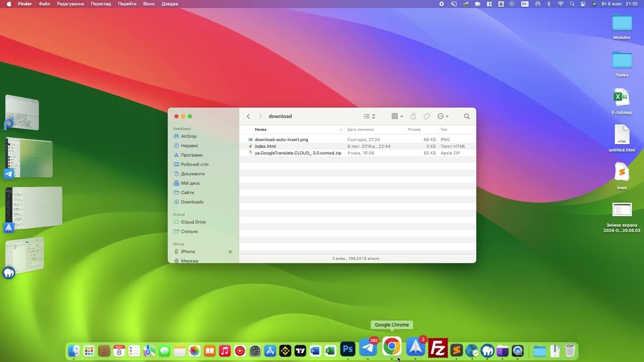Select the Знімок екрана file on desktop
The image size is (644, 362).
(x=622, y=217)
